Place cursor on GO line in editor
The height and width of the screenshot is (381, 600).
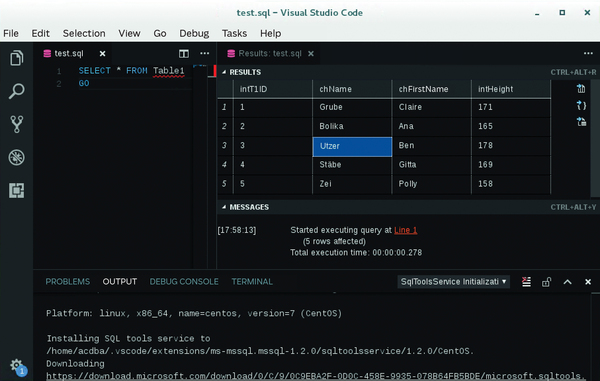click(84, 83)
